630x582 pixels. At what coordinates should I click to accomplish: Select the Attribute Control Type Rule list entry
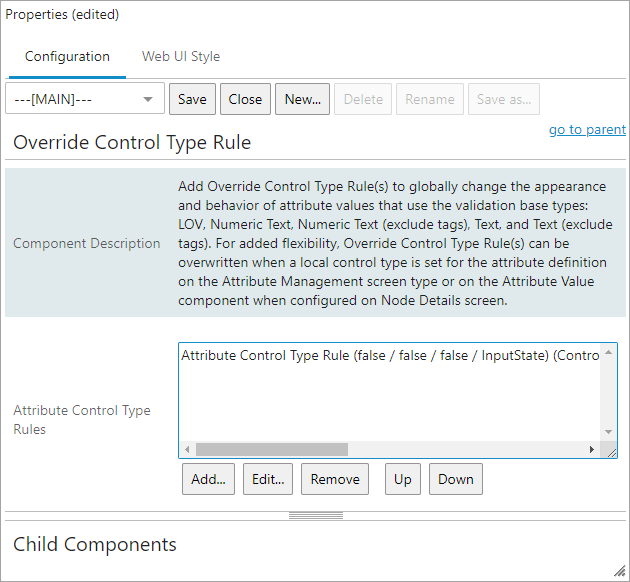coord(390,355)
